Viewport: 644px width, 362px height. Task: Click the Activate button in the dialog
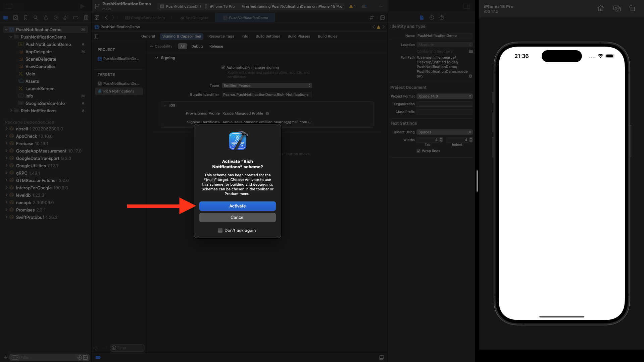(x=237, y=206)
